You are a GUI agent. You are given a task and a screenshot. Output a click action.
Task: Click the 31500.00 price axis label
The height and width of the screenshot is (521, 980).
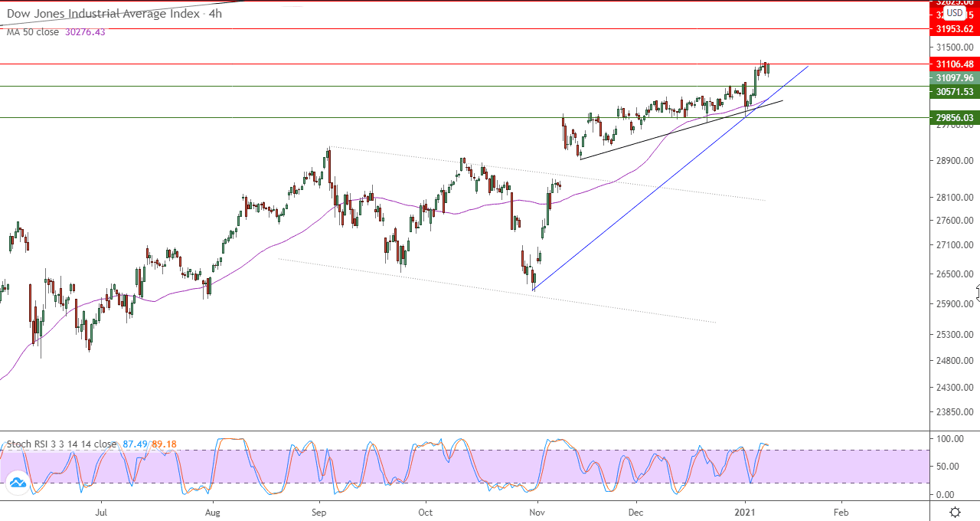954,48
